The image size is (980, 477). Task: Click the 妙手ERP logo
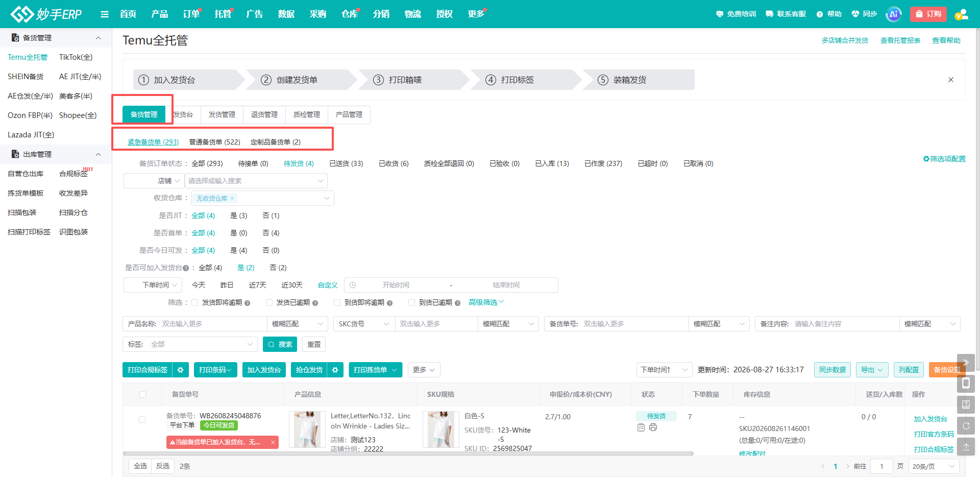click(46, 14)
